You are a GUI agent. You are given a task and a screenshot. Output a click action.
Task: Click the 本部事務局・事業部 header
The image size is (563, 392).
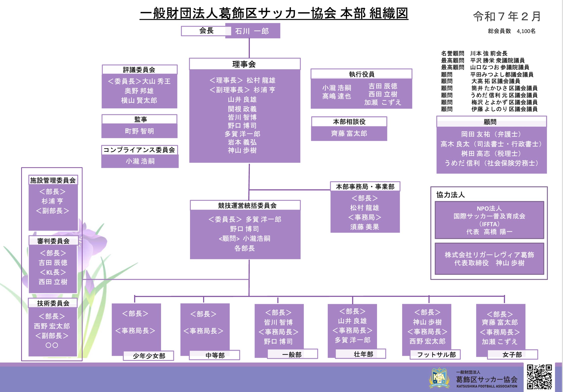tap(365, 187)
